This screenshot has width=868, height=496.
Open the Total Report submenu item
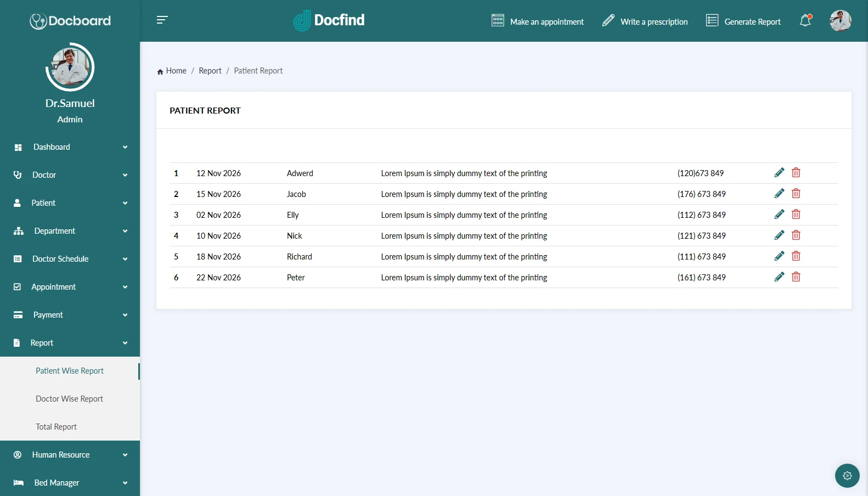tap(56, 427)
